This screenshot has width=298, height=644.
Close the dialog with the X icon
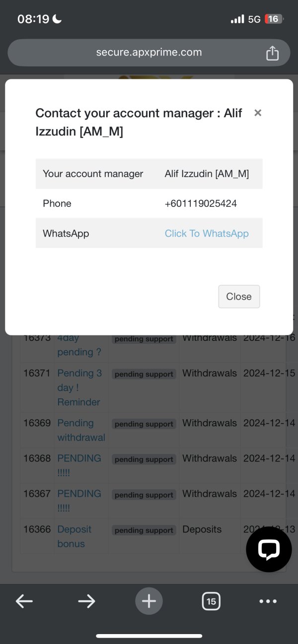258,113
